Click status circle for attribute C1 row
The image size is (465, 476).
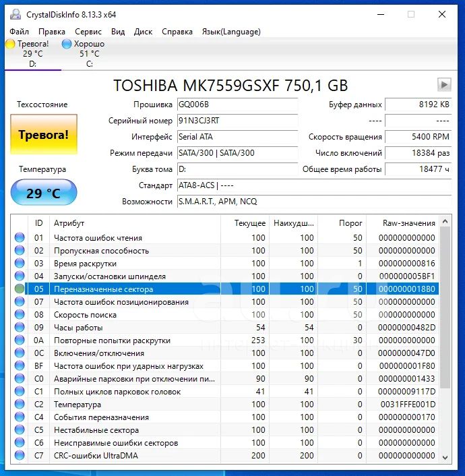tap(20, 391)
